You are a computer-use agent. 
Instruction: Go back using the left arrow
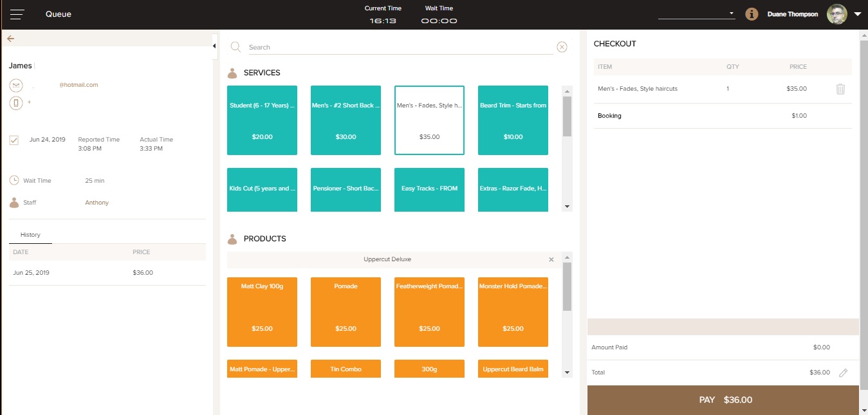(x=10, y=39)
